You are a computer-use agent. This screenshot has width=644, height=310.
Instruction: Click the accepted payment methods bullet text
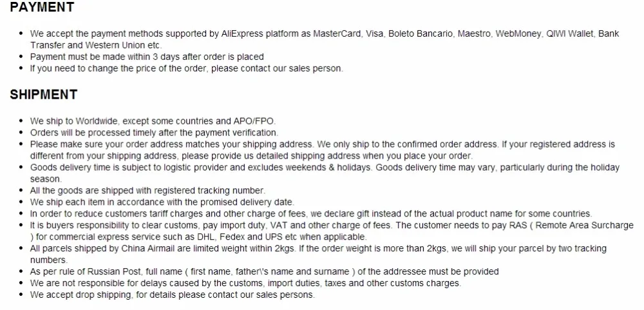tap(325, 39)
